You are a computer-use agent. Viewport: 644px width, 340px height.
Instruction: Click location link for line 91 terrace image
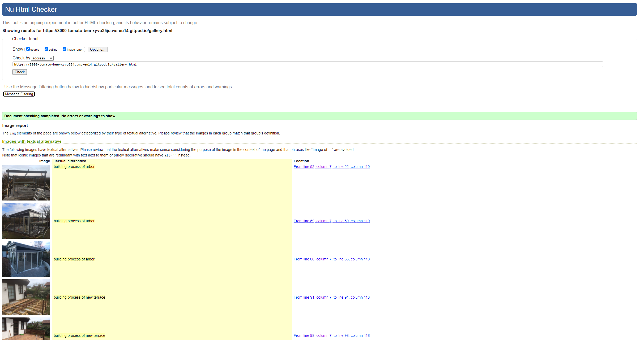[x=332, y=298]
